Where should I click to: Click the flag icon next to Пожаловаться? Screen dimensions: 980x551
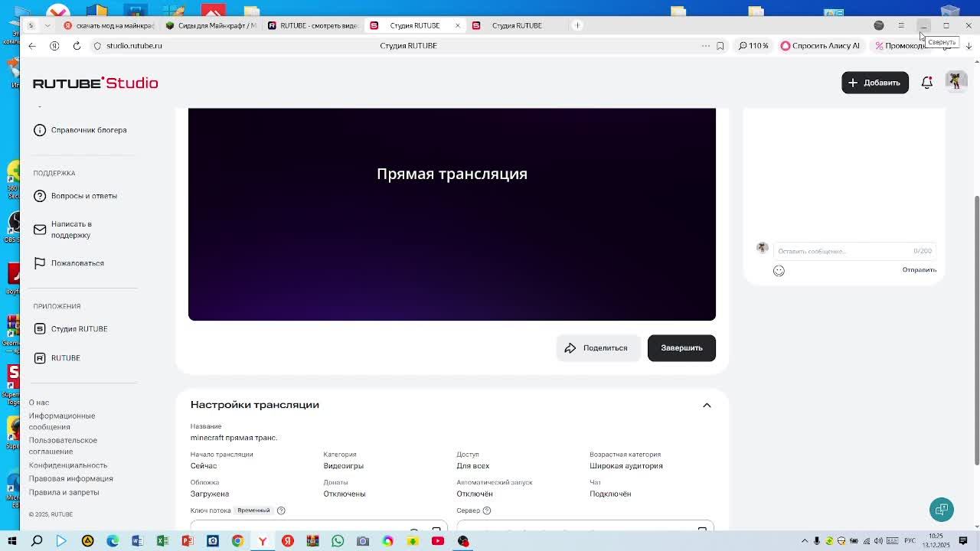(40, 263)
